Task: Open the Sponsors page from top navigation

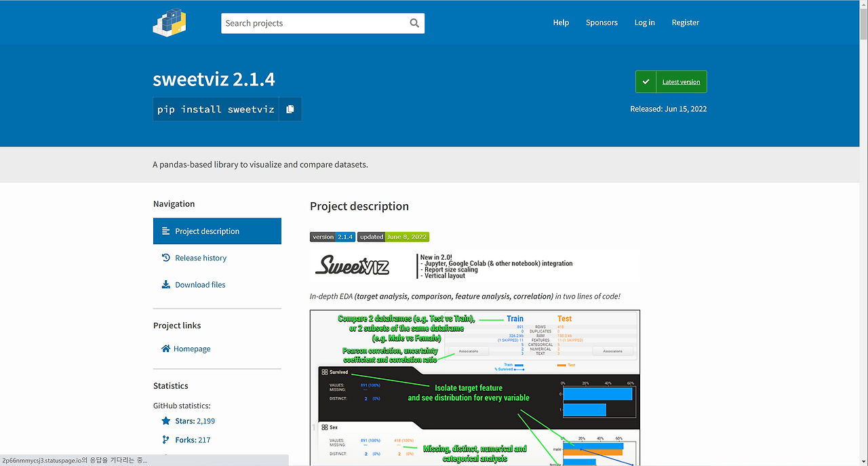Action: click(x=601, y=22)
